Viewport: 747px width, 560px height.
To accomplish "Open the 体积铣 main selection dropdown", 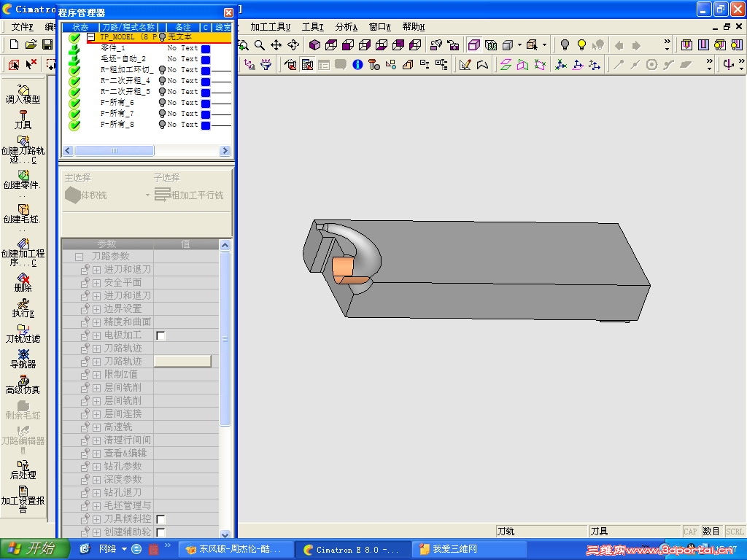I will [147, 195].
